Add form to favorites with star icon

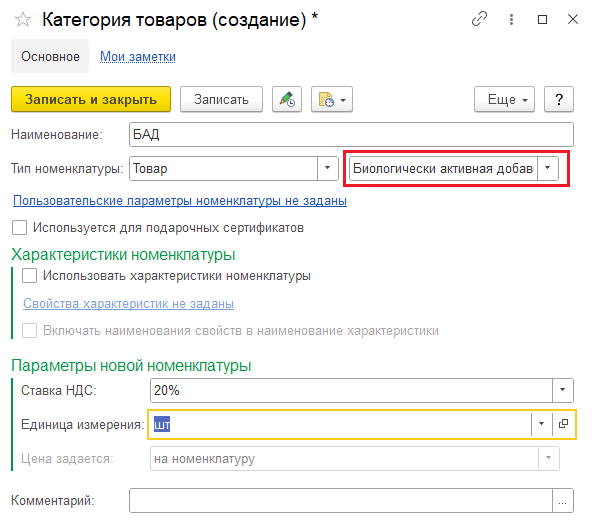[23, 20]
